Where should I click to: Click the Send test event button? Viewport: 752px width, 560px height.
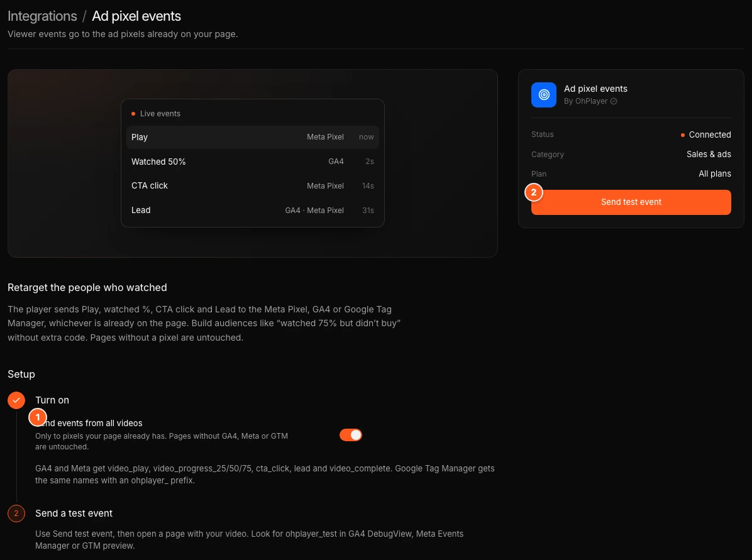(x=631, y=202)
